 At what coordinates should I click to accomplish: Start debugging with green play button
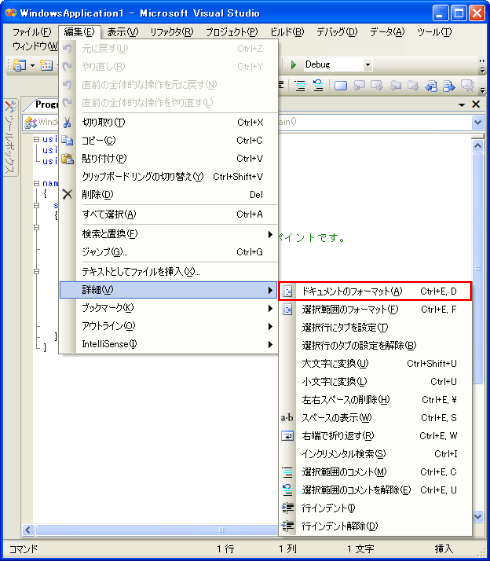coord(293,65)
